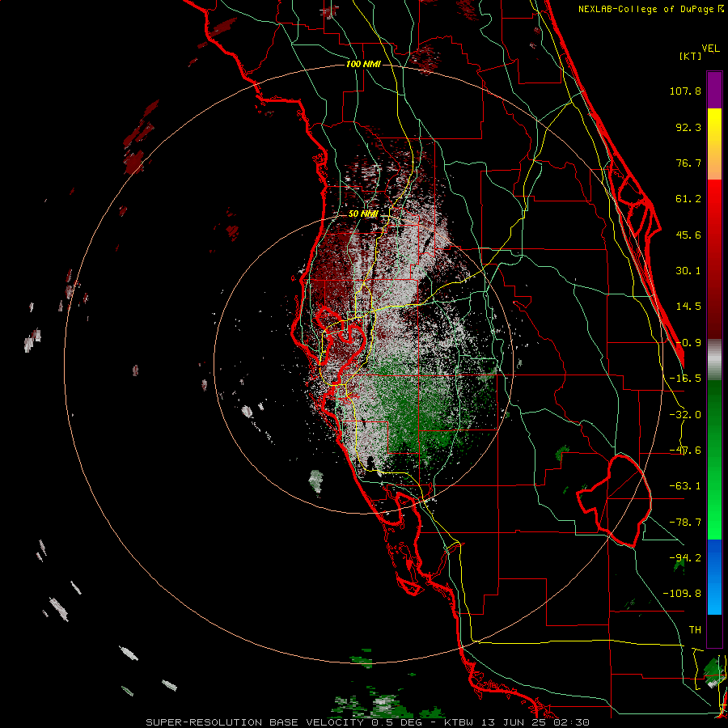Select the -47.6 scale value
The image size is (728, 728).
click(x=685, y=451)
